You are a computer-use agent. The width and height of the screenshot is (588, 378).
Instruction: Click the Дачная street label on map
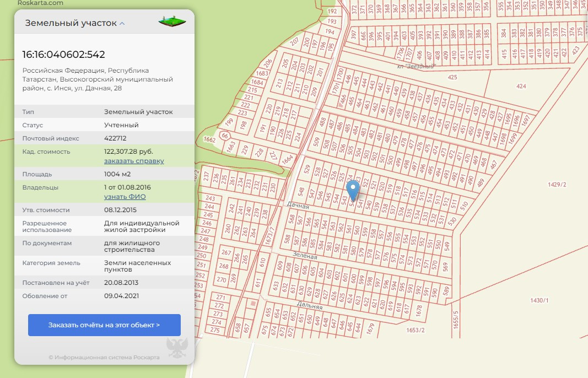[298, 206]
